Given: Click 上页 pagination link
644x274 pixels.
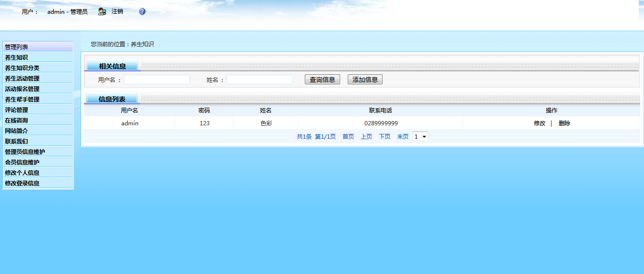Looking at the screenshot, I should pyautogui.click(x=366, y=136).
